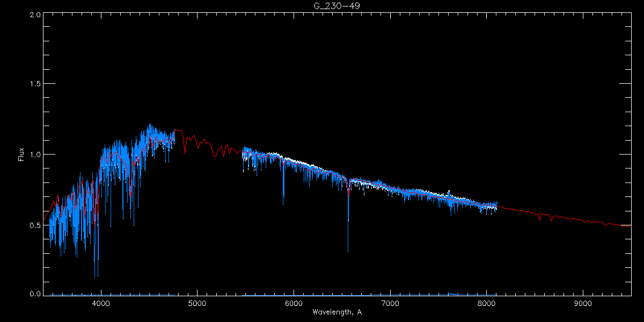Click the Flux y-axis label
Viewport: 644px width, 322px height.
pos(21,154)
